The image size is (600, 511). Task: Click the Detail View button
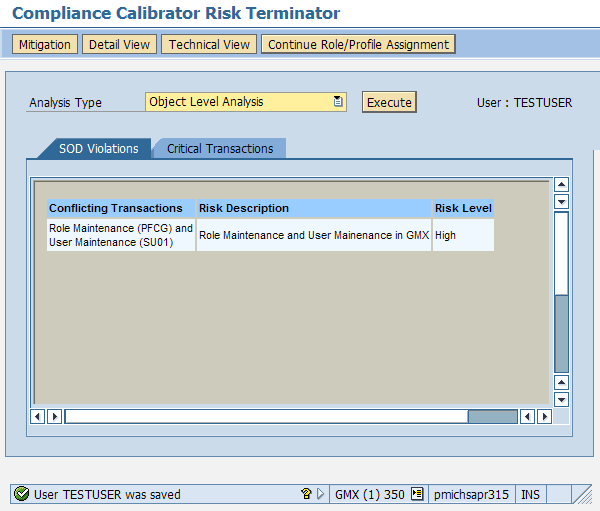pyautogui.click(x=120, y=45)
